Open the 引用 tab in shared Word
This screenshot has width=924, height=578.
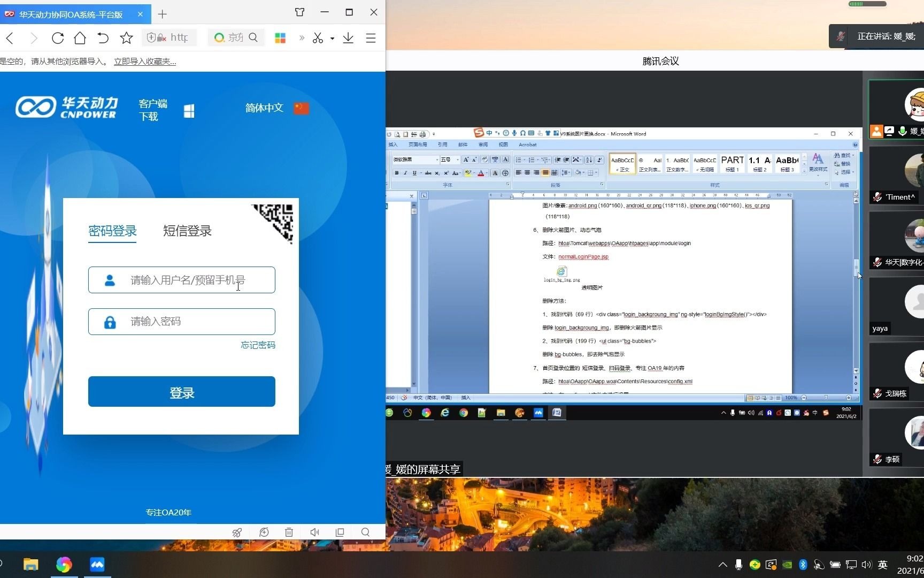pos(442,144)
